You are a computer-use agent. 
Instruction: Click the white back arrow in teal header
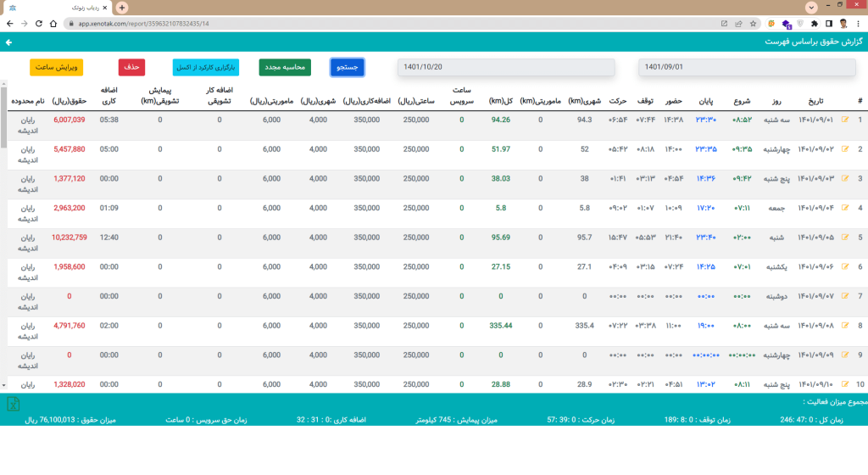8,42
